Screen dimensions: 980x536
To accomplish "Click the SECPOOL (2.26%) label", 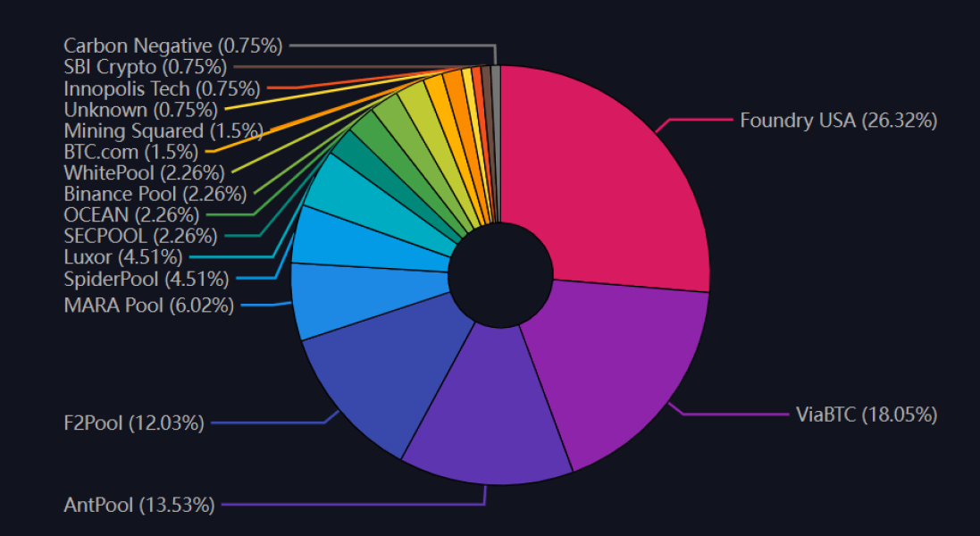I will pos(140,236).
